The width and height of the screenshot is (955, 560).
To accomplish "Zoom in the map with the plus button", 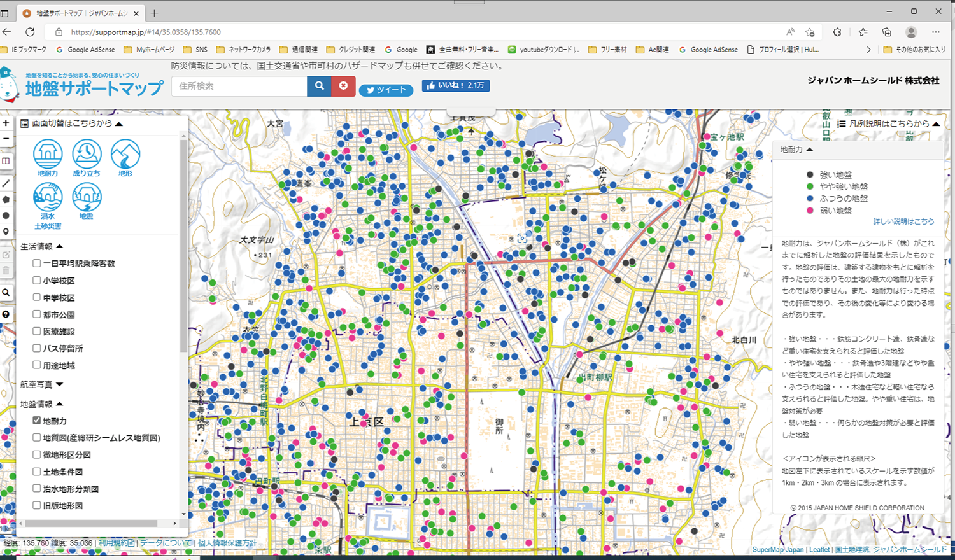I will pyautogui.click(x=6, y=123).
